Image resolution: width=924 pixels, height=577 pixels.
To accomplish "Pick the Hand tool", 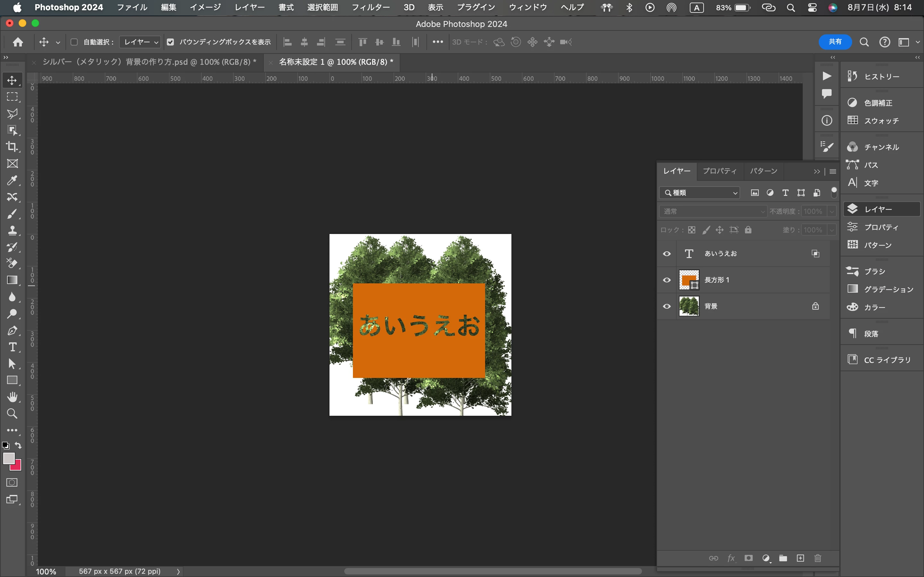I will click(12, 397).
